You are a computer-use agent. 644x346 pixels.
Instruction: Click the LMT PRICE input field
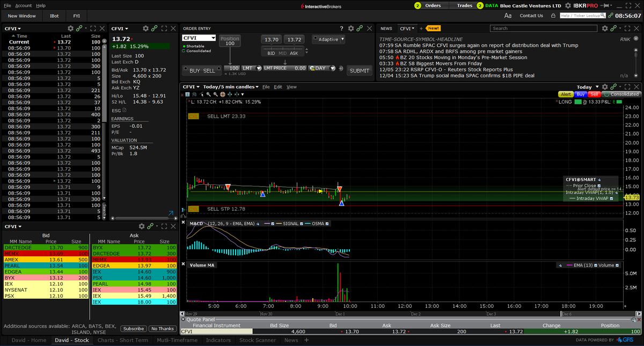[284, 68]
